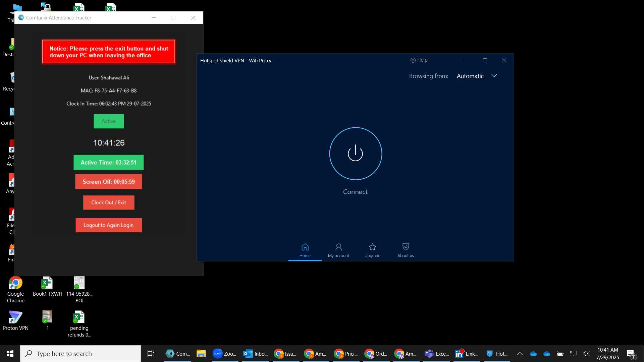Switch to Chrome Ord... window in taskbar

click(376, 354)
